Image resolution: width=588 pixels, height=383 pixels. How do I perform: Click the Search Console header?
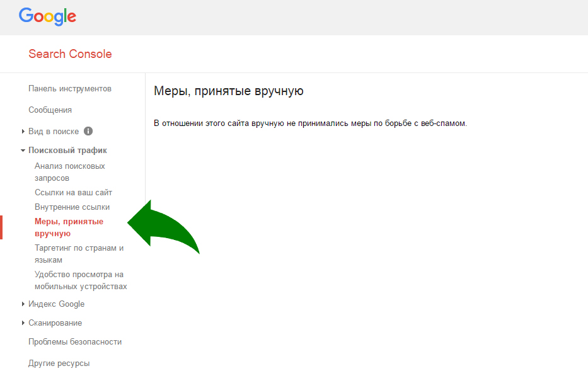click(x=69, y=54)
